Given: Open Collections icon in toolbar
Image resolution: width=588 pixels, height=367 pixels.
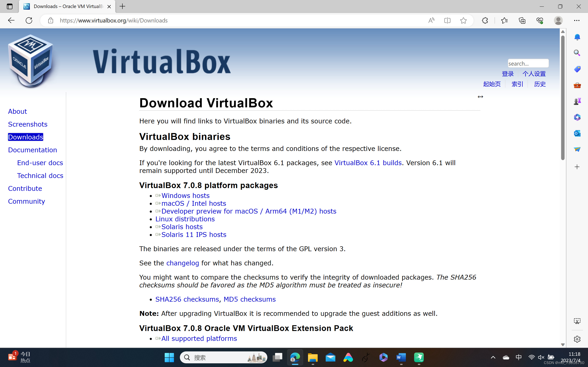Looking at the screenshot, I should click(x=522, y=20).
